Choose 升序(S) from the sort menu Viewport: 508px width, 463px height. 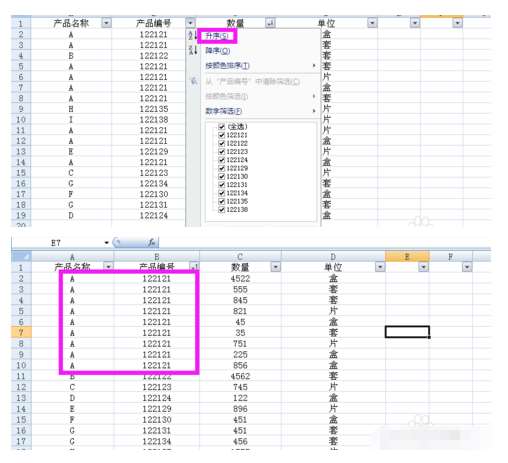(x=217, y=36)
